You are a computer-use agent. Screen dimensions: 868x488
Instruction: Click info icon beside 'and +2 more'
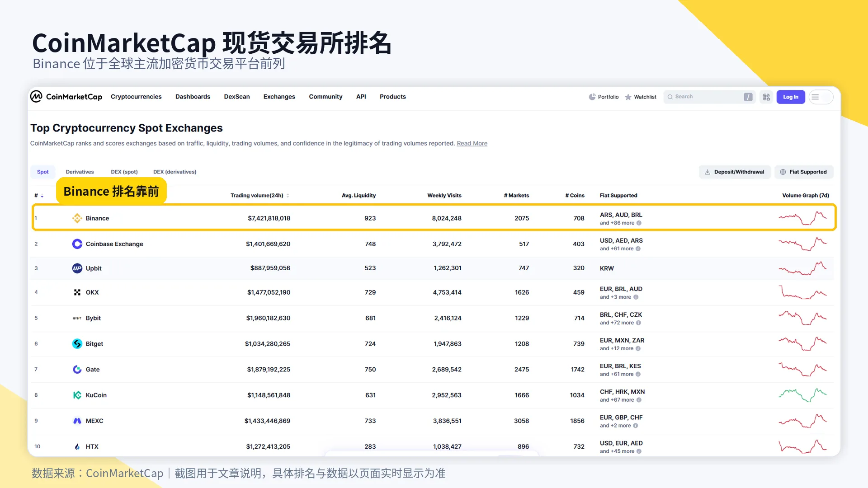pyautogui.click(x=635, y=426)
